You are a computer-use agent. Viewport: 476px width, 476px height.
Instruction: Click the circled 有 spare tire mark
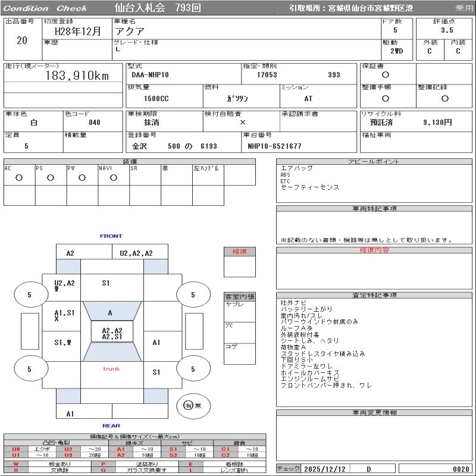(188, 405)
